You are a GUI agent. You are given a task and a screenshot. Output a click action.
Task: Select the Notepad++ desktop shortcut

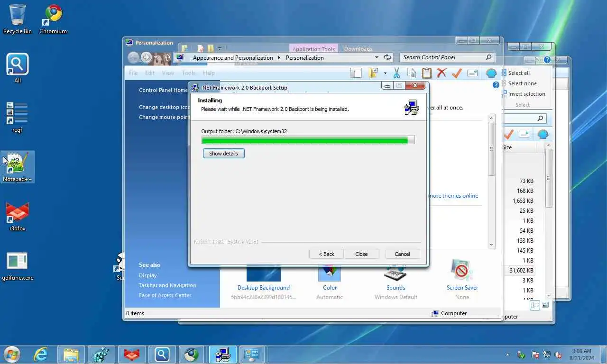[x=18, y=167]
